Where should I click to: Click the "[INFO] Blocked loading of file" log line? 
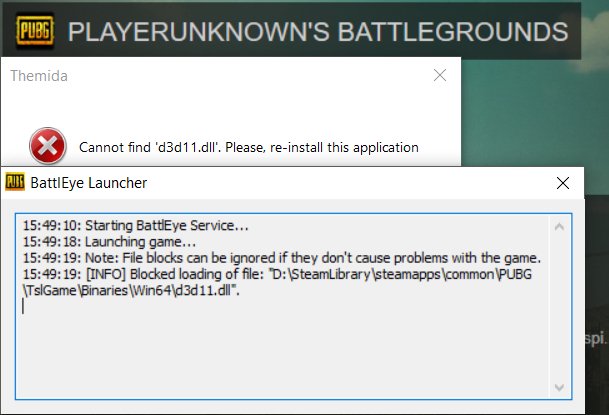click(277, 274)
